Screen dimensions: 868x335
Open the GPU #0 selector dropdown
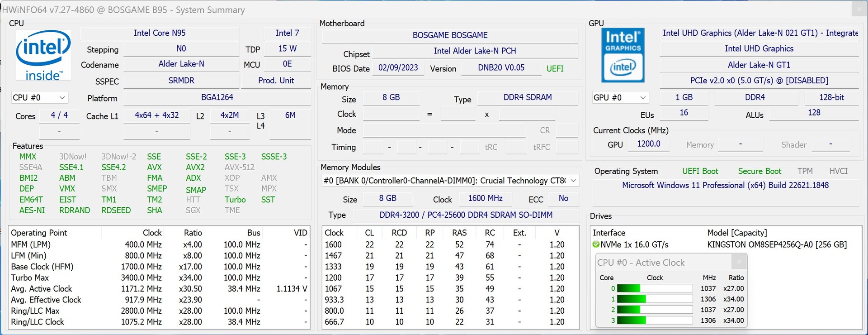(x=620, y=97)
